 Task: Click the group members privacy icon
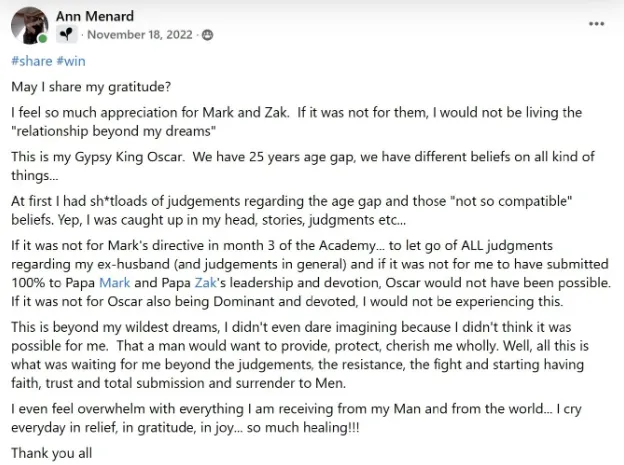207,35
